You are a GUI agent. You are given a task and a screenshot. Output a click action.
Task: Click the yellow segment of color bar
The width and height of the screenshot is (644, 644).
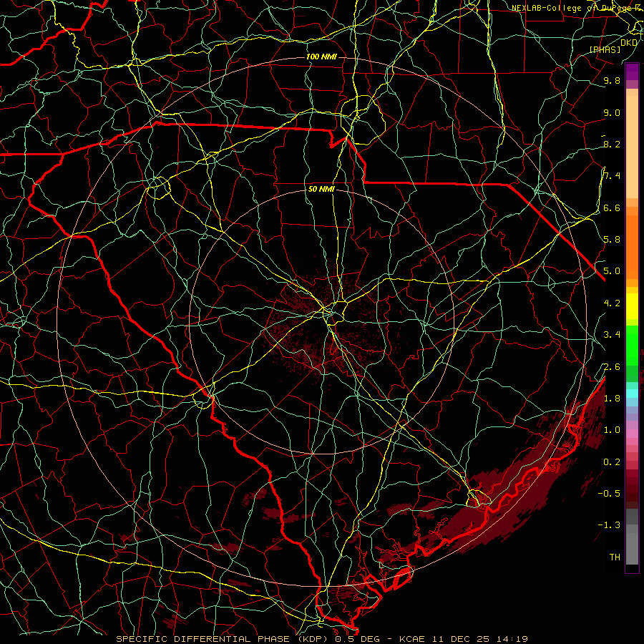pyautogui.click(x=632, y=306)
